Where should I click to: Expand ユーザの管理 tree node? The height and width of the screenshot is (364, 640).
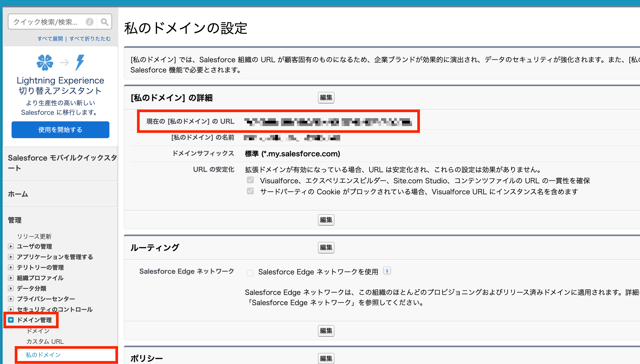point(11,246)
